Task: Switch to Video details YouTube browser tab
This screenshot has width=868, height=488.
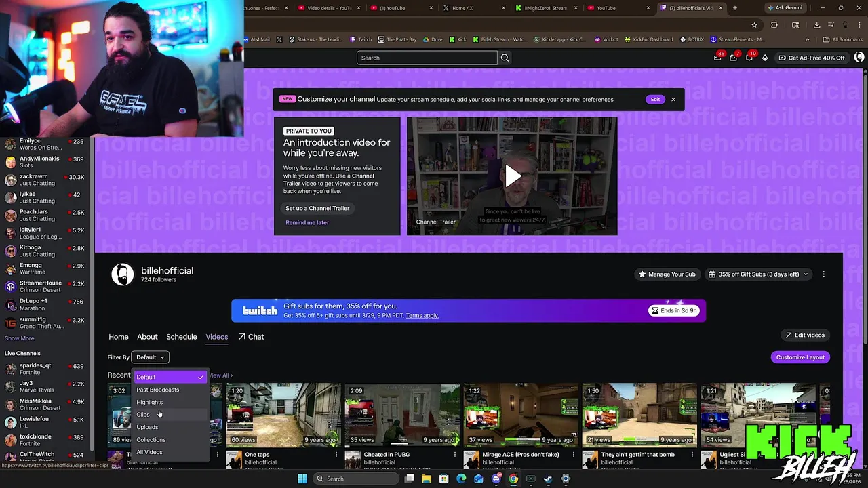Action: tap(329, 8)
